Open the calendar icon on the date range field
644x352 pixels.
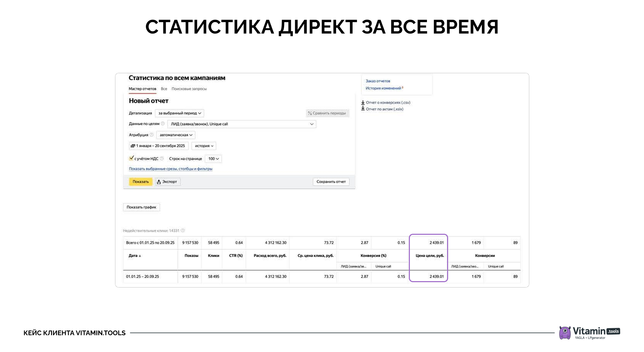[133, 146]
